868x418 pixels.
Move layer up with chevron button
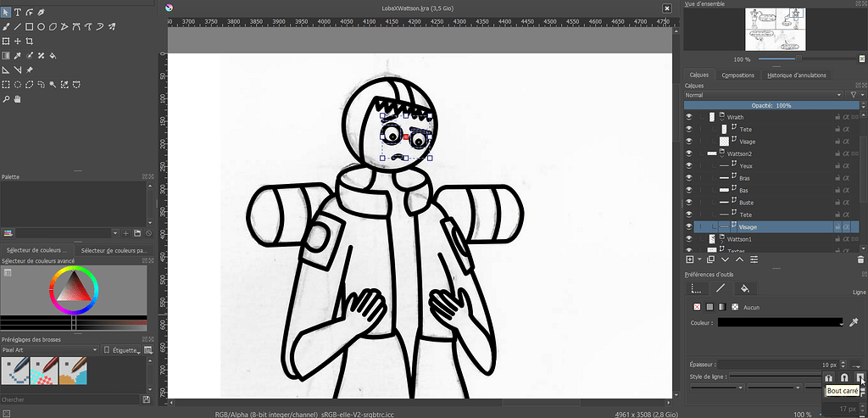click(x=739, y=259)
